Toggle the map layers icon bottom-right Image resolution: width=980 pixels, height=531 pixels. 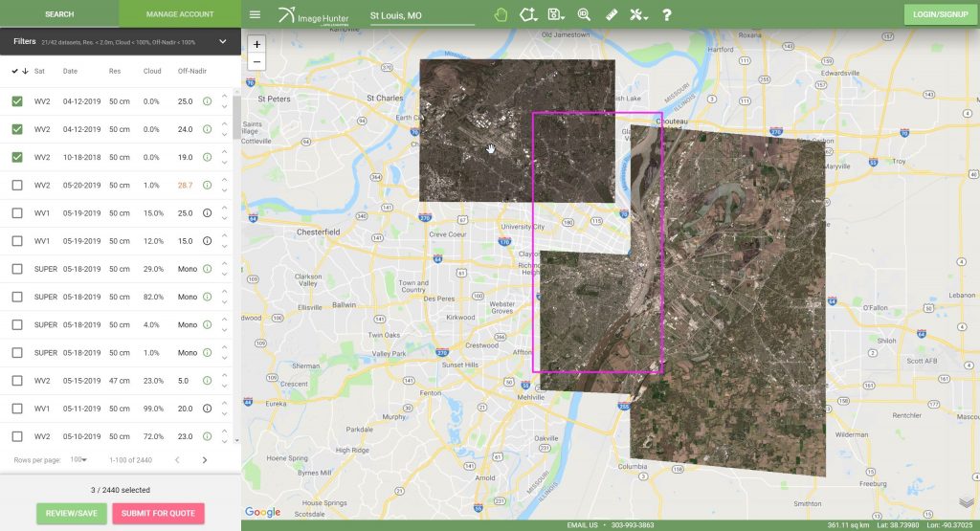pyautogui.click(x=966, y=503)
